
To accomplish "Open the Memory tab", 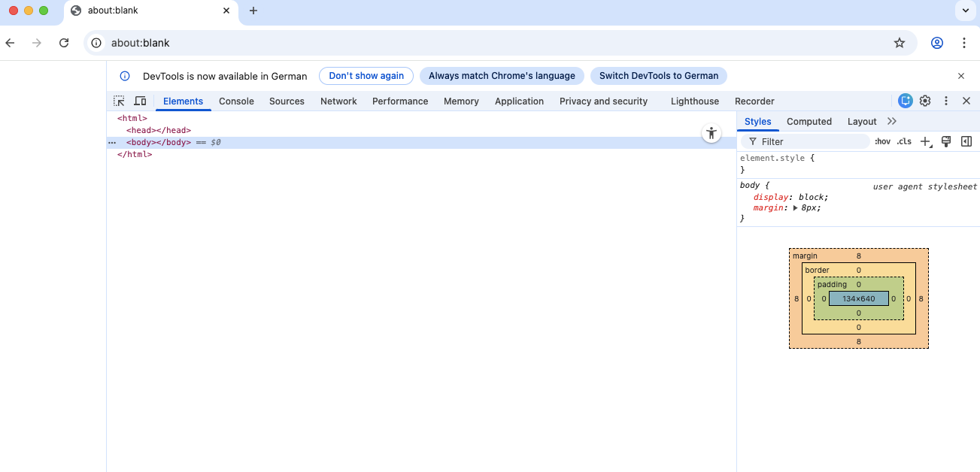I will [461, 101].
